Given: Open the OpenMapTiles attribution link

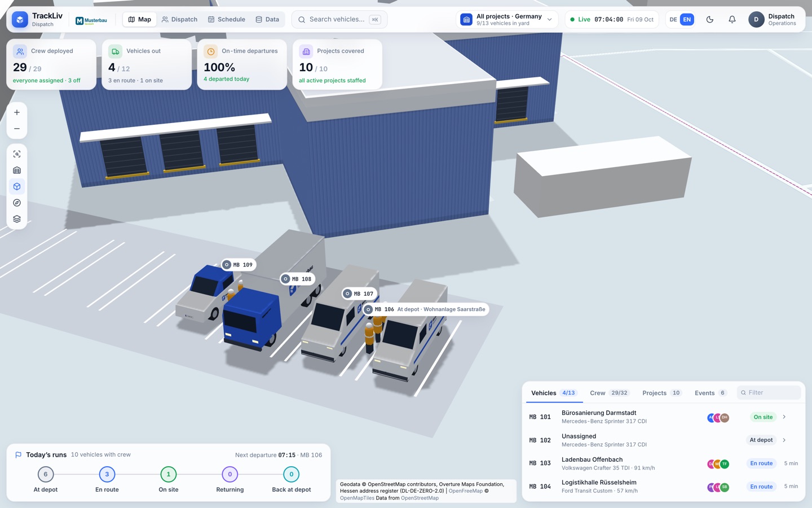Looking at the screenshot, I should coord(358,498).
